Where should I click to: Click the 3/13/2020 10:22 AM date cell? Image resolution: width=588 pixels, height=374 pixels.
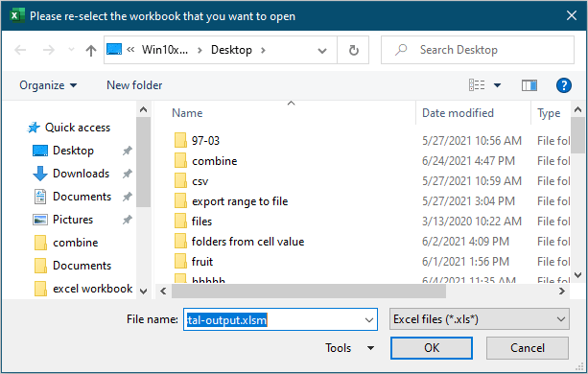(472, 222)
